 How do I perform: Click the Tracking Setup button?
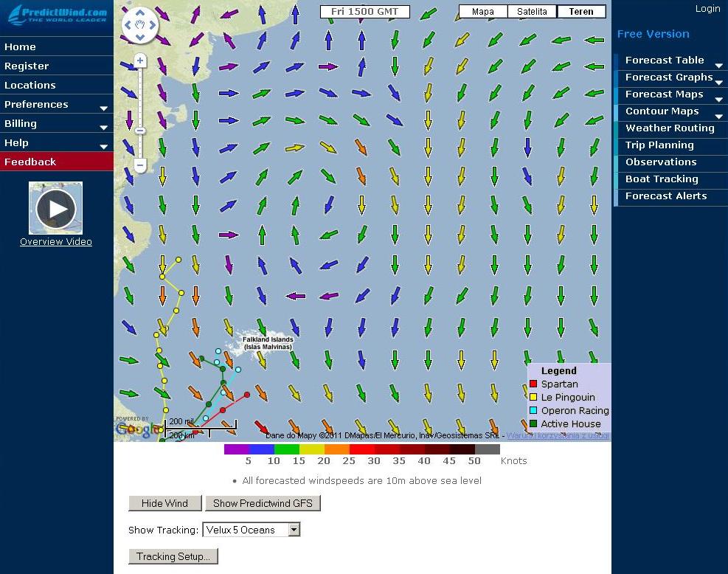coord(173,556)
